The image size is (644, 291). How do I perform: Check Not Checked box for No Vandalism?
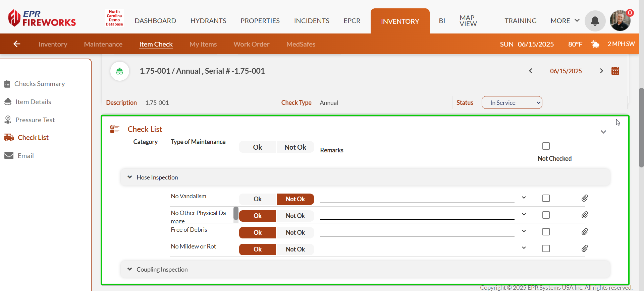(546, 198)
